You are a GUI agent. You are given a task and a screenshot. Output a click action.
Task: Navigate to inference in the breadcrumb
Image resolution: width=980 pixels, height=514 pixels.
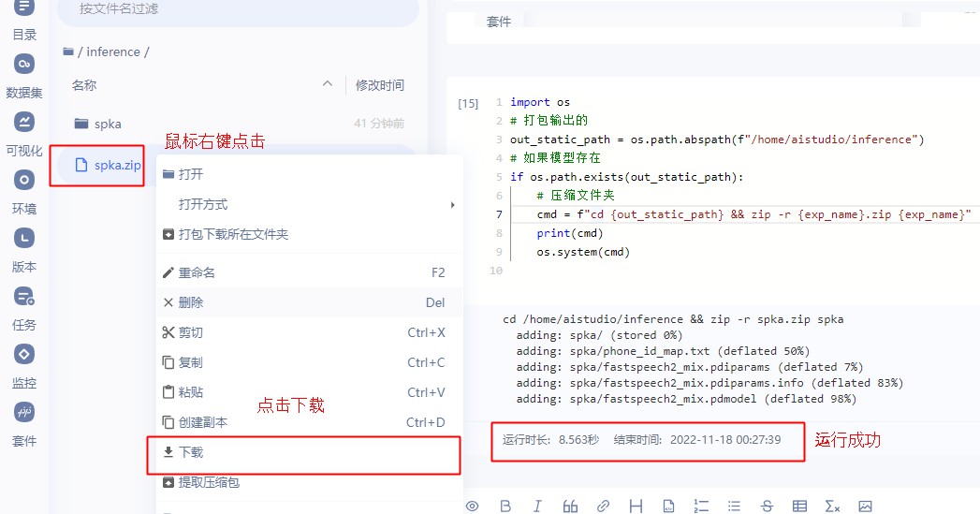(x=113, y=51)
